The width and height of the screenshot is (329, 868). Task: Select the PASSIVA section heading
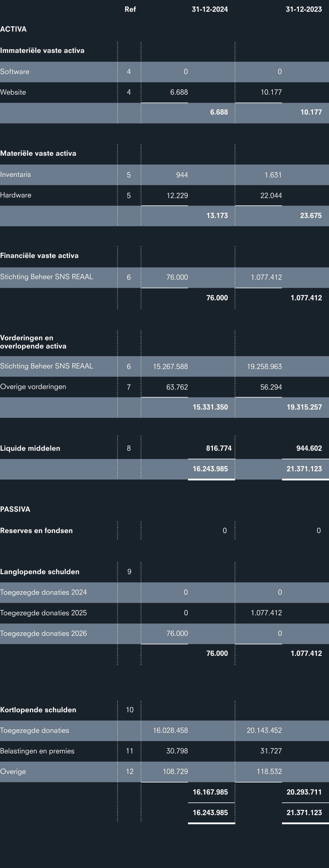click(15, 509)
